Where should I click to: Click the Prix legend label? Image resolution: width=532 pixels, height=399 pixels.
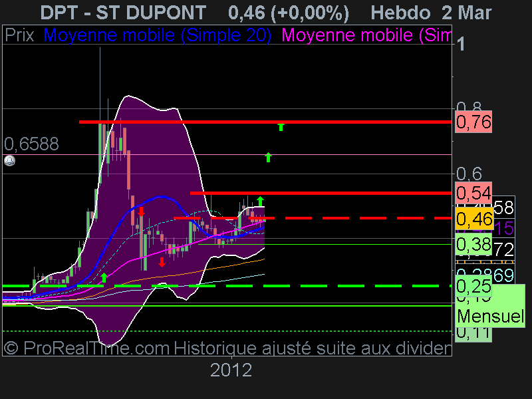pyautogui.click(x=19, y=35)
